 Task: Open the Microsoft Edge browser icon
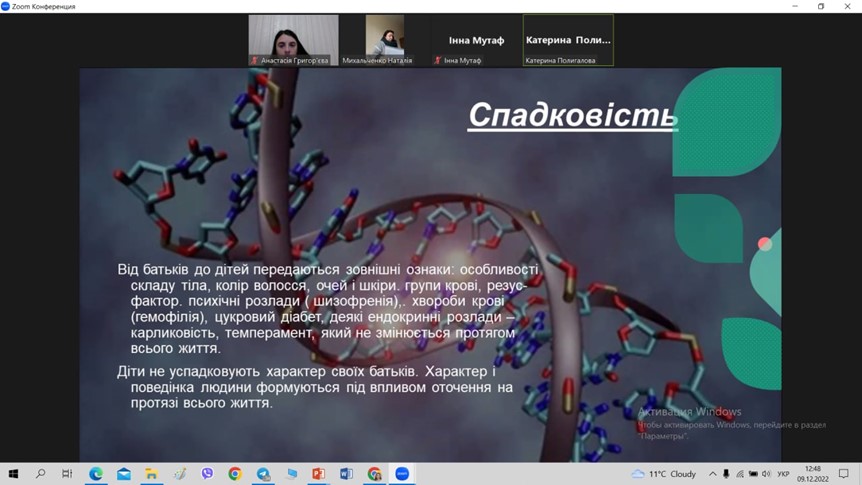pos(96,474)
